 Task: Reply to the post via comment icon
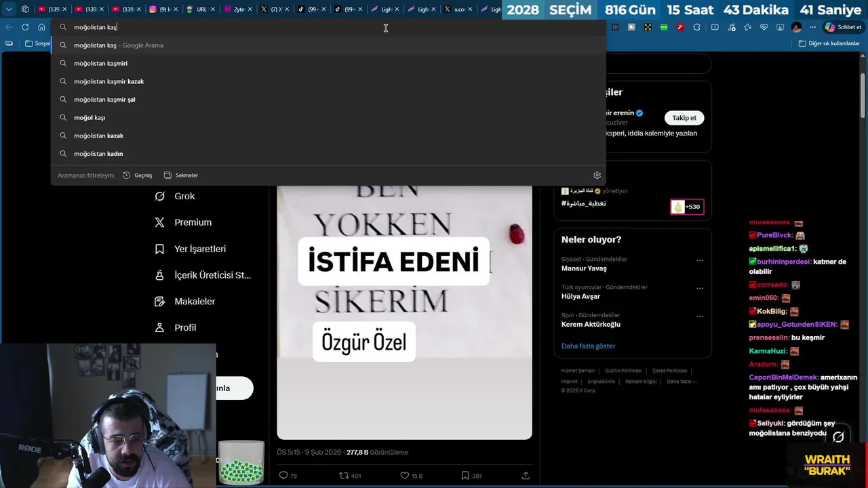(283, 476)
